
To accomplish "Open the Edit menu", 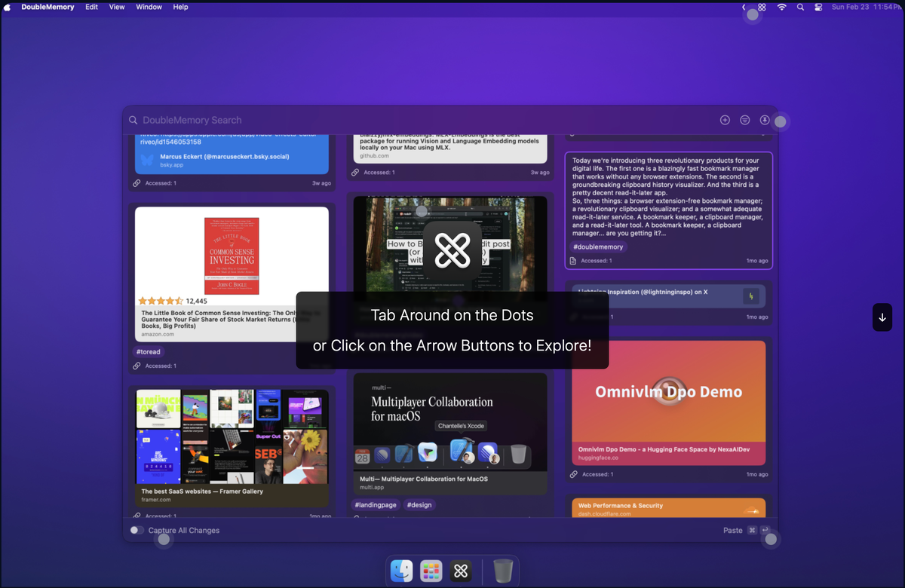I will click(91, 7).
